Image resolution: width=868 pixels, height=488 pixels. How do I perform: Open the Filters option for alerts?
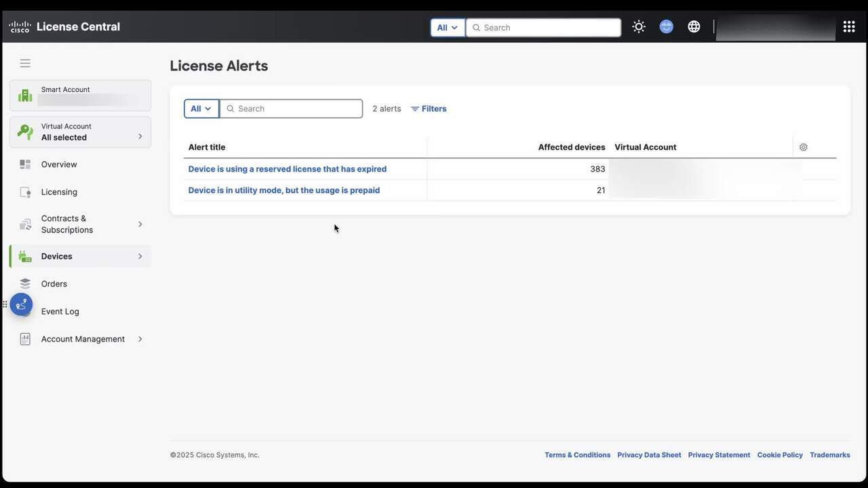point(429,108)
